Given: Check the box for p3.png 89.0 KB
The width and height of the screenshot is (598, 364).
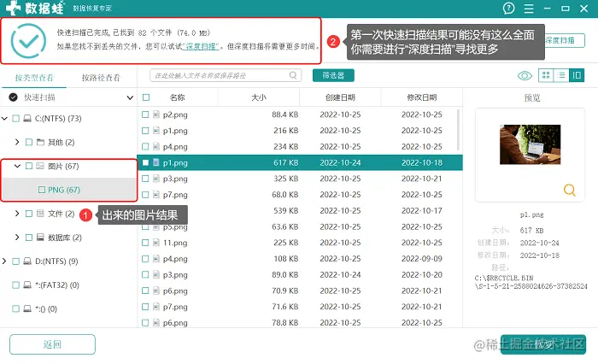Looking at the screenshot, I should point(145,275).
